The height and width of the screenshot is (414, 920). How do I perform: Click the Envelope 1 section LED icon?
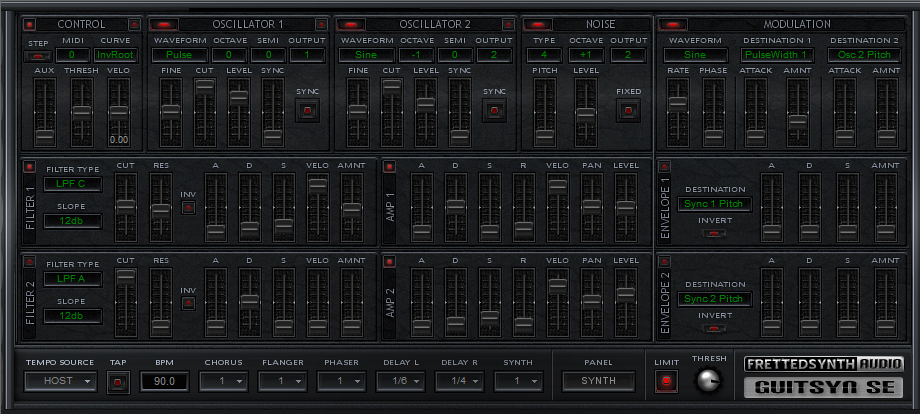coord(664,167)
